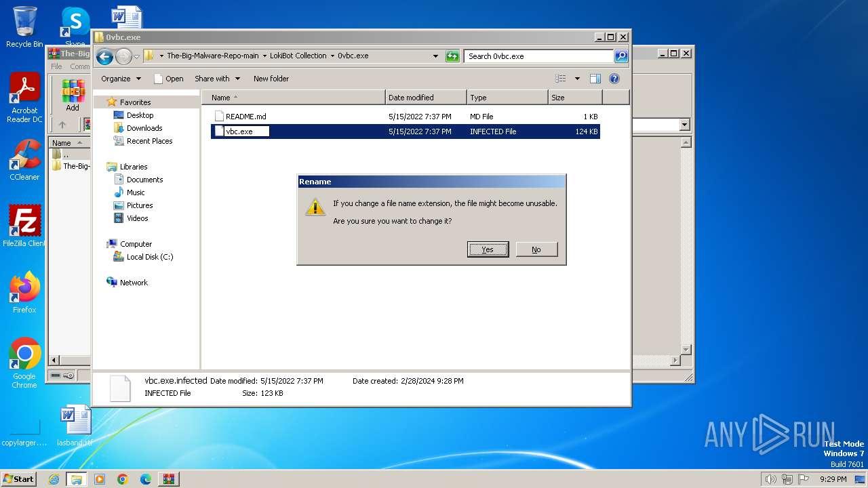This screenshot has width=868, height=488.
Task: Open WinRAR path dropdown arrow
Action: [x=684, y=125]
